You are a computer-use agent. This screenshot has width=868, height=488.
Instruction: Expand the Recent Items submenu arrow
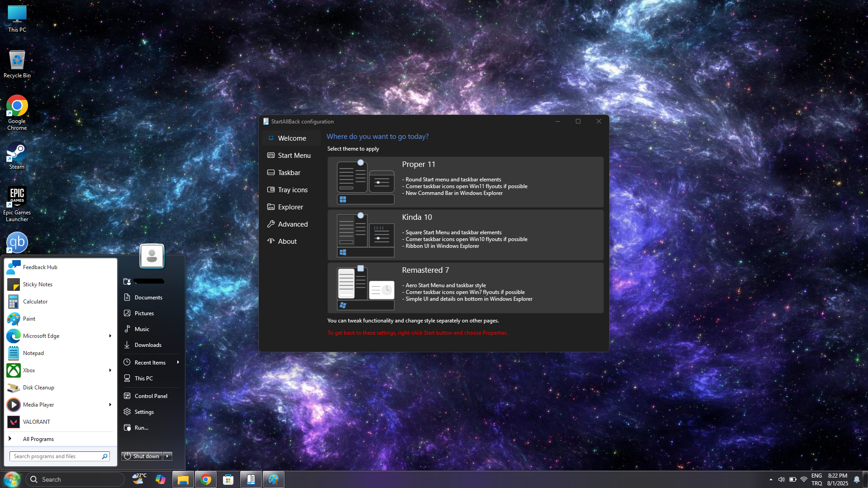[x=178, y=362]
